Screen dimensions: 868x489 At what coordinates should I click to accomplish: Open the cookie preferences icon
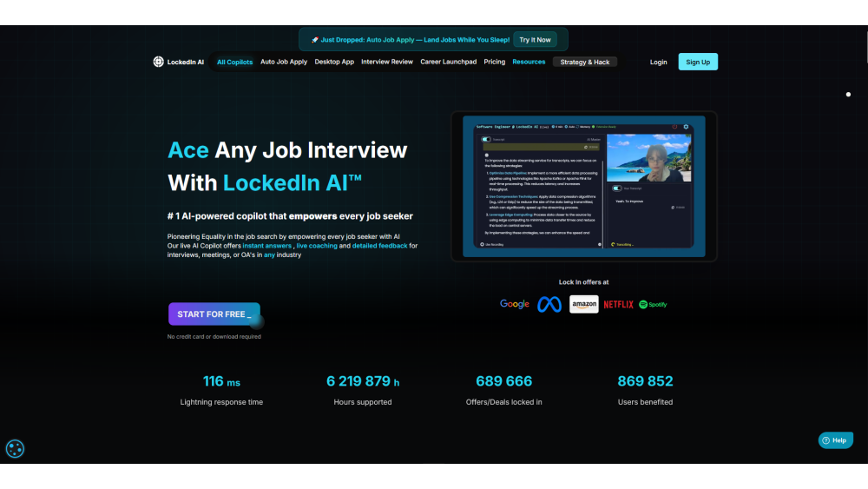(15, 448)
